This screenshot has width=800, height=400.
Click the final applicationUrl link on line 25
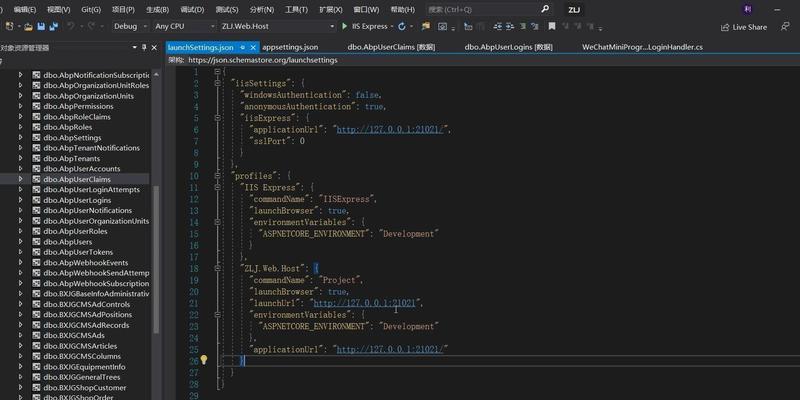point(390,349)
